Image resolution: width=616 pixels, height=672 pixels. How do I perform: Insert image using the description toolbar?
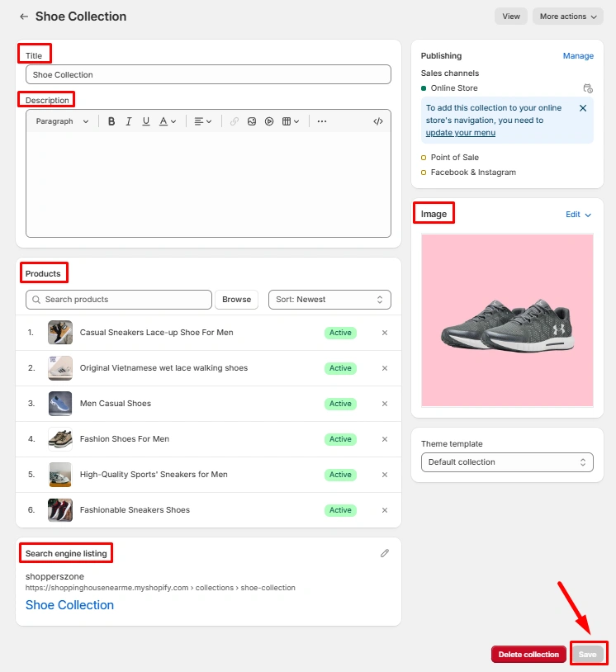click(x=252, y=121)
